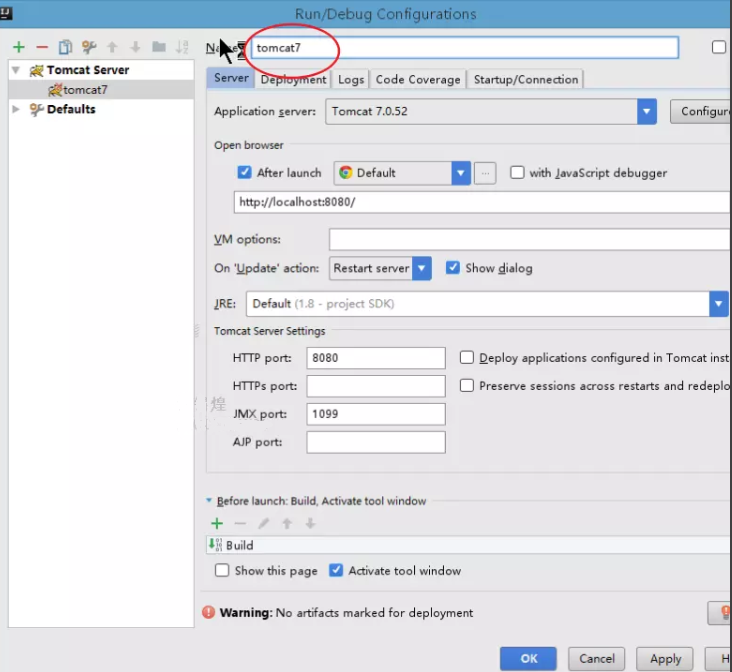Click Cancel button
732x672 pixels.
[x=596, y=658]
